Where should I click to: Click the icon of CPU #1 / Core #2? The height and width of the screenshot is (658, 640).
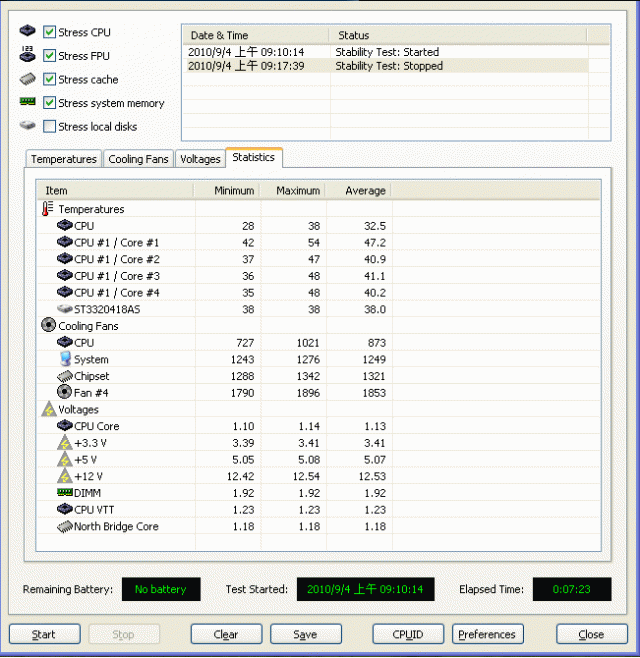click(x=65, y=259)
